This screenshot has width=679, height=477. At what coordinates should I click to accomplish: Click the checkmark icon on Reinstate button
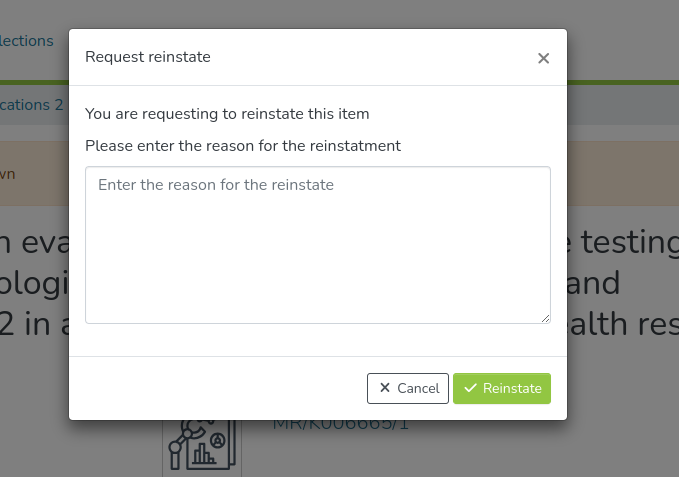coord(470,388)
